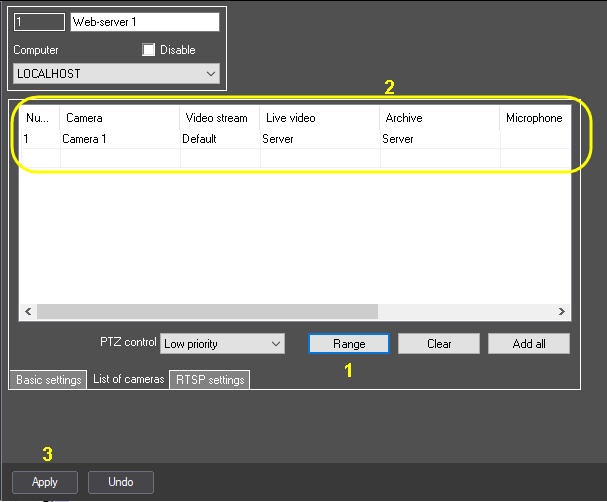Open the RTSP settings tab
Viewport: 607px width, 502px height.
(210, 380)
